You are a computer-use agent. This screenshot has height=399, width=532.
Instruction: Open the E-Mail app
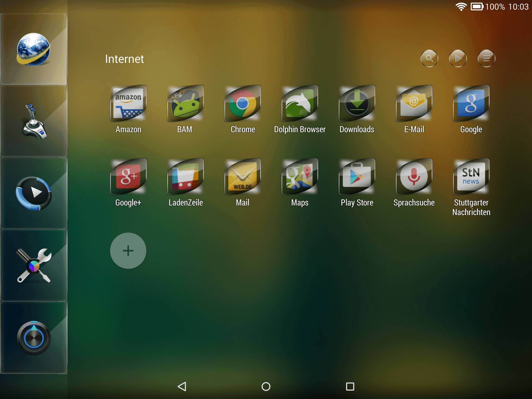414,103
